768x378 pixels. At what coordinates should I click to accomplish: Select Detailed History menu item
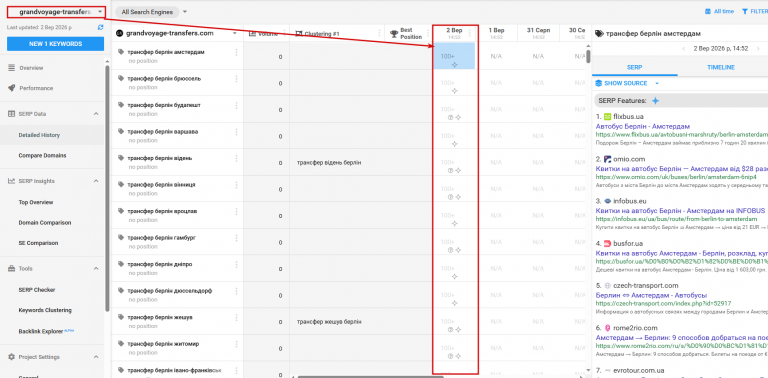(39, 135)
